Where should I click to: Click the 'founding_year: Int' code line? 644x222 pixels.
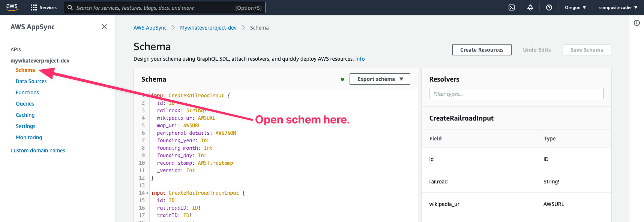[183, 140]
